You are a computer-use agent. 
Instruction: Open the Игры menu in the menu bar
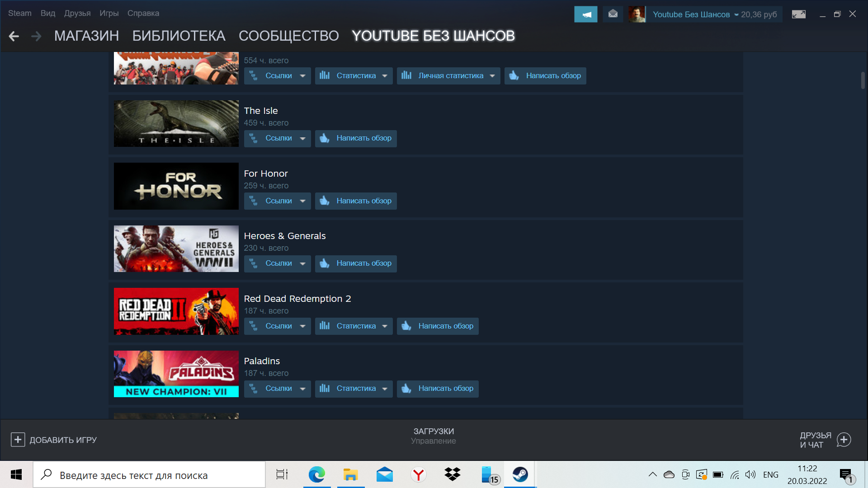click(109, 13)
